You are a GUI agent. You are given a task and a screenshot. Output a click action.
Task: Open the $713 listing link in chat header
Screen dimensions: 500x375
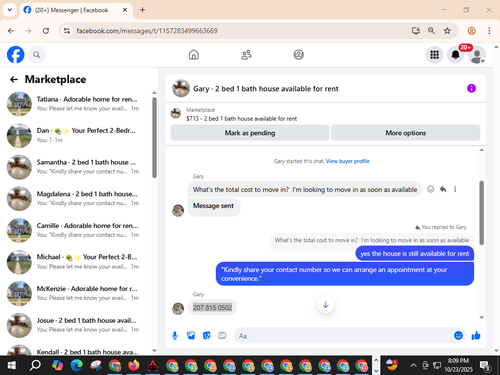(241, 119)
